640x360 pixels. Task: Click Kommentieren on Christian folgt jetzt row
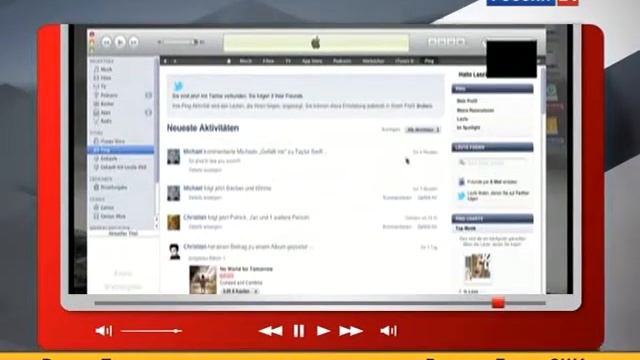(397, 227)
